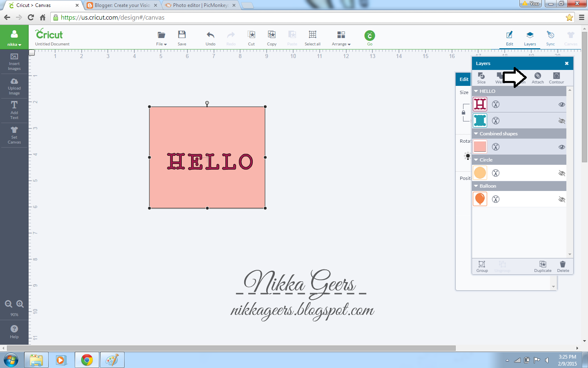The image size is (588, 368).
Task: Show the Balloon layer
Action: point(562,199)
